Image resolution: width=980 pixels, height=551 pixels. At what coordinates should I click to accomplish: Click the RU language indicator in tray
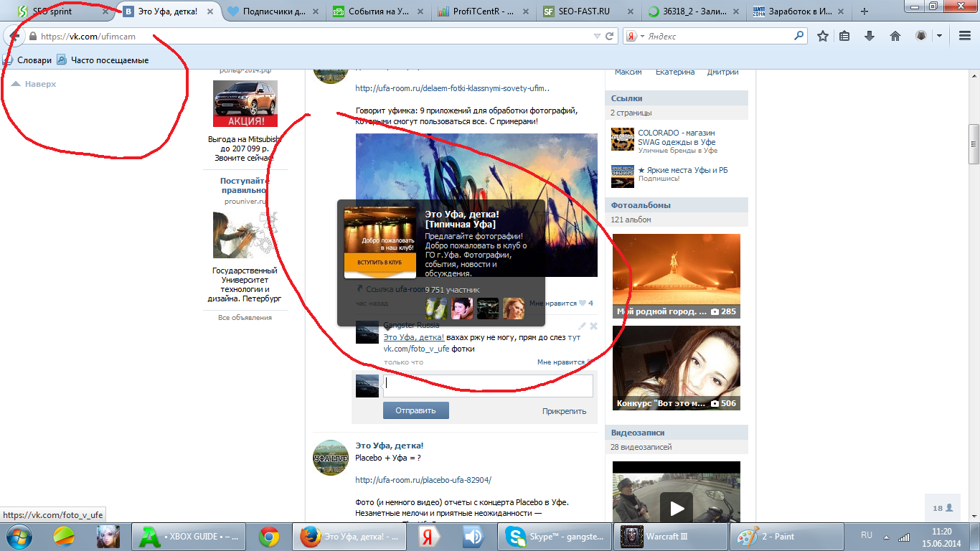tap(866, 535)
